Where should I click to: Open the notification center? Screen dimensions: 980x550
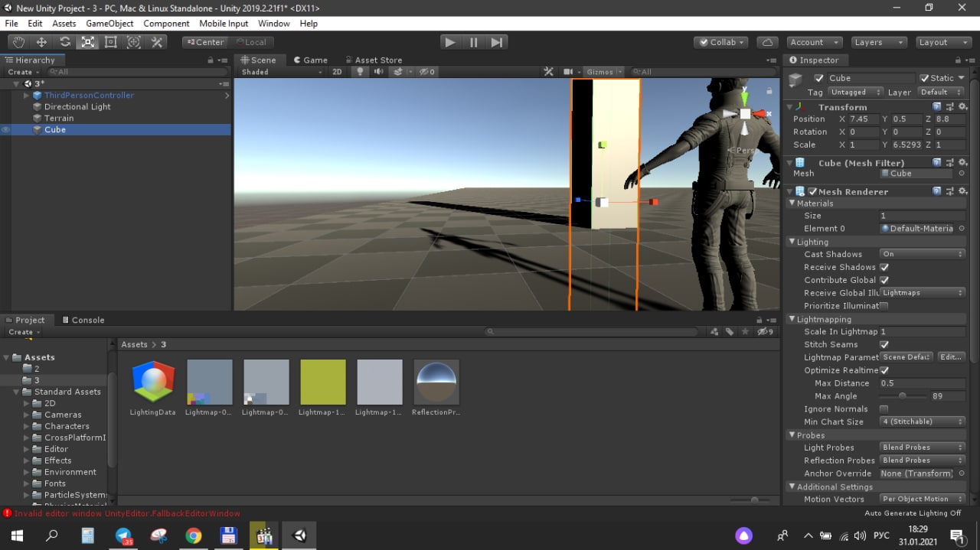click(x=956, y=535)
